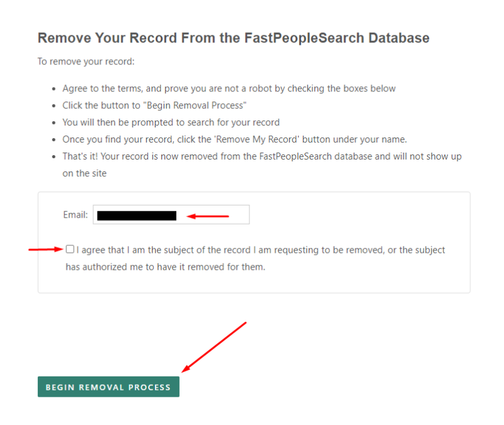Click the BEGIN REMOVAL PROCESS button
504x425 pixels.
coord(108,387)
